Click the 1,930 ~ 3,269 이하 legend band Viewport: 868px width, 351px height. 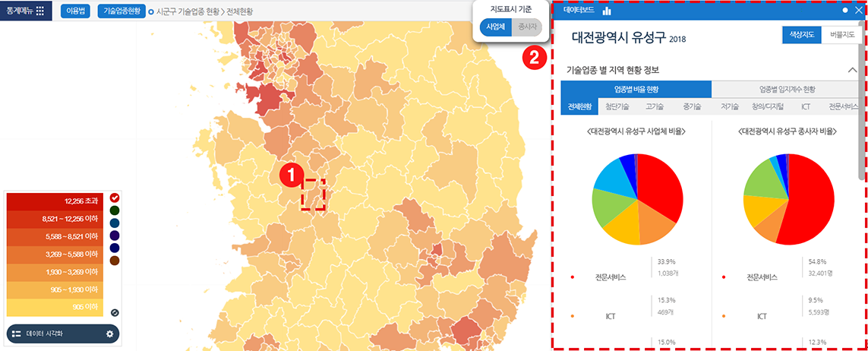(55, 272)
